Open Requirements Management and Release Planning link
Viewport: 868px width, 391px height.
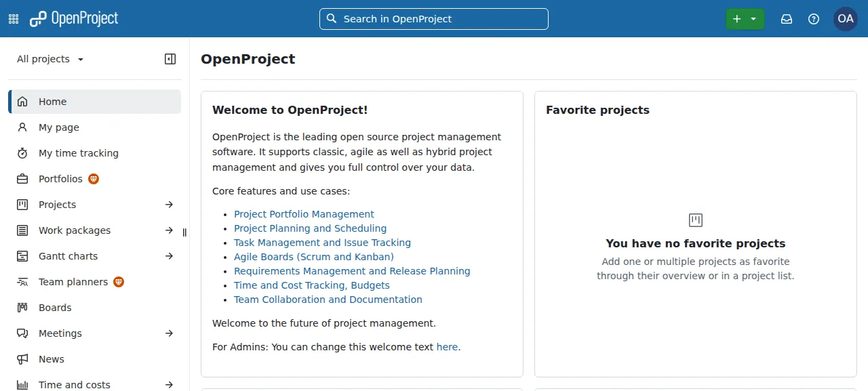[x=352, y=271]
